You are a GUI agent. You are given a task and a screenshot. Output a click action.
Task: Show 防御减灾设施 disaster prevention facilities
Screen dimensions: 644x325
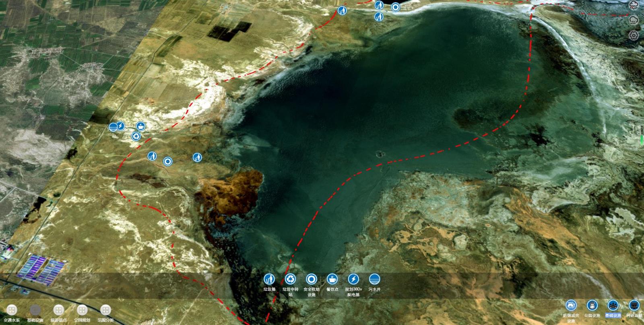tap(571, 305)
